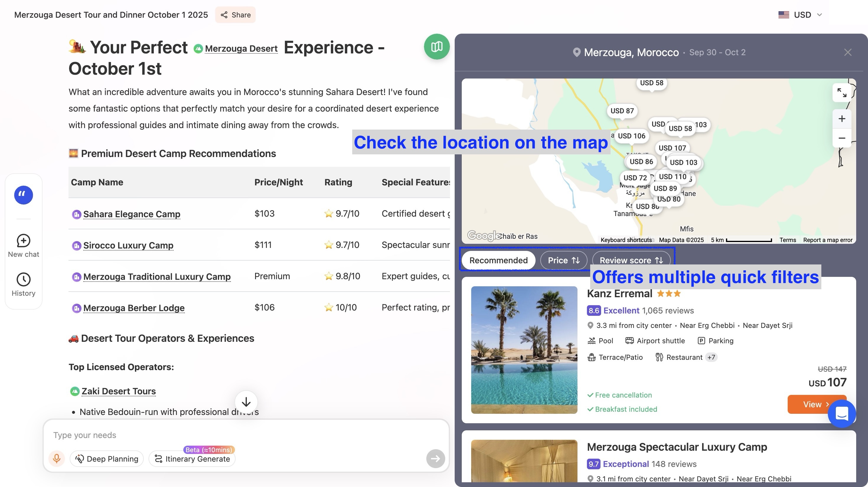
Task: Select the Recommended sort tab
Action: (498, 260)
